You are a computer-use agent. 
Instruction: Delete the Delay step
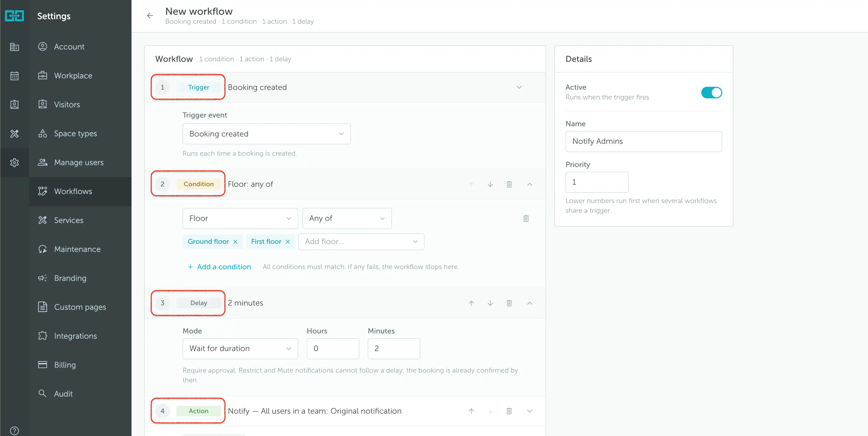[x=509, y=303]
